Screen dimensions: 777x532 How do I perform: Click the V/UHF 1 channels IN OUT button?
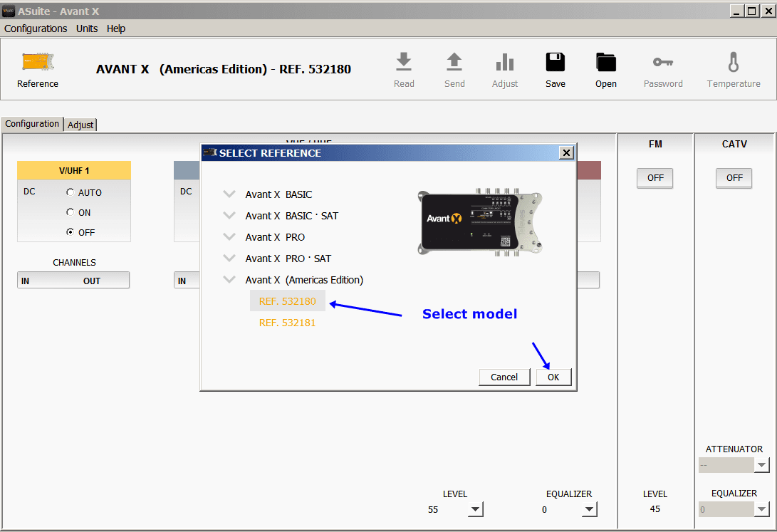tap(73, 281)
